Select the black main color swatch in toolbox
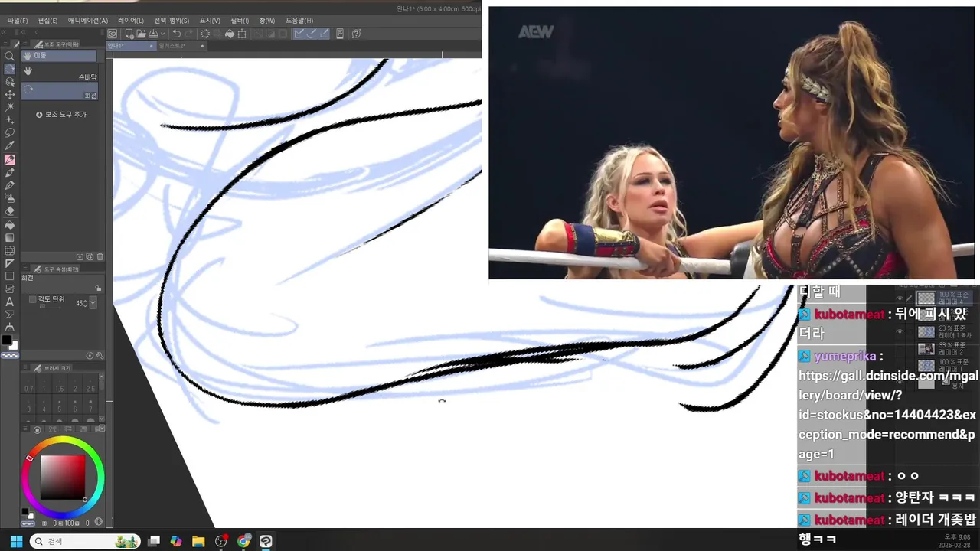Image resolution: width=980 pixels, height=551 pixels. pos(7,340)
